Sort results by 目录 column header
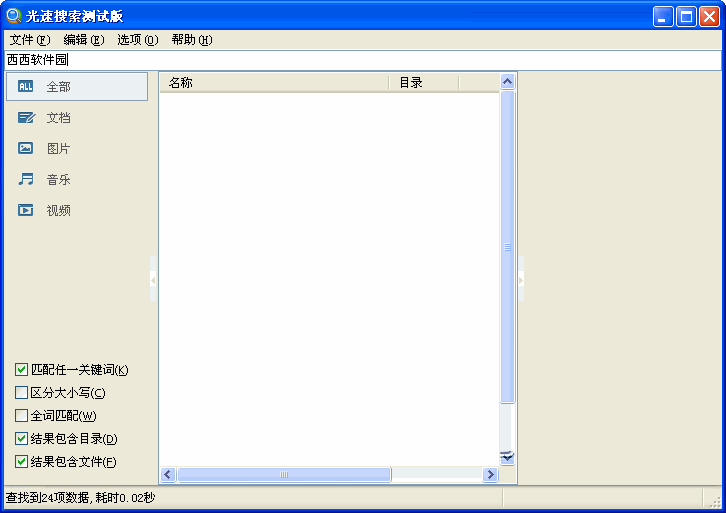726x513 pixels. pos(422,83)
